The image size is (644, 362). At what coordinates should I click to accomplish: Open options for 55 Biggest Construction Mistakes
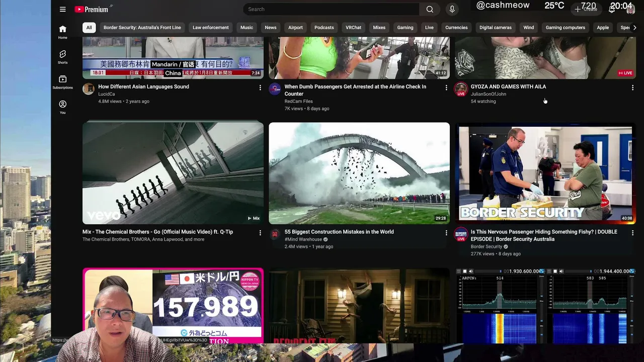click(x=446, y=233)
